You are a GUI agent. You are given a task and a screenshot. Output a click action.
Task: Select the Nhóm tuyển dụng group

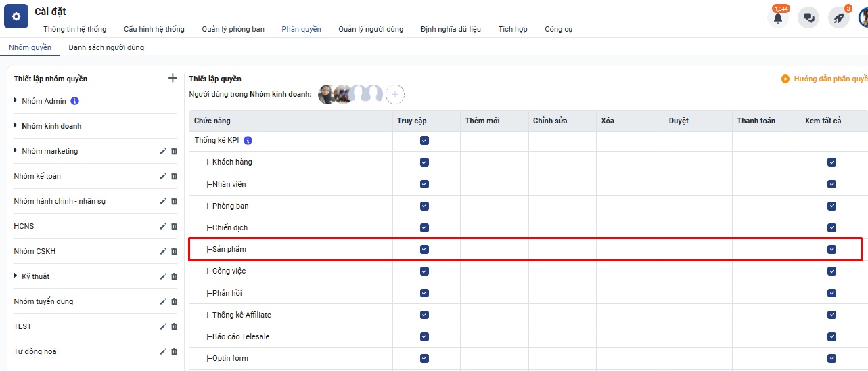[43, 301]
